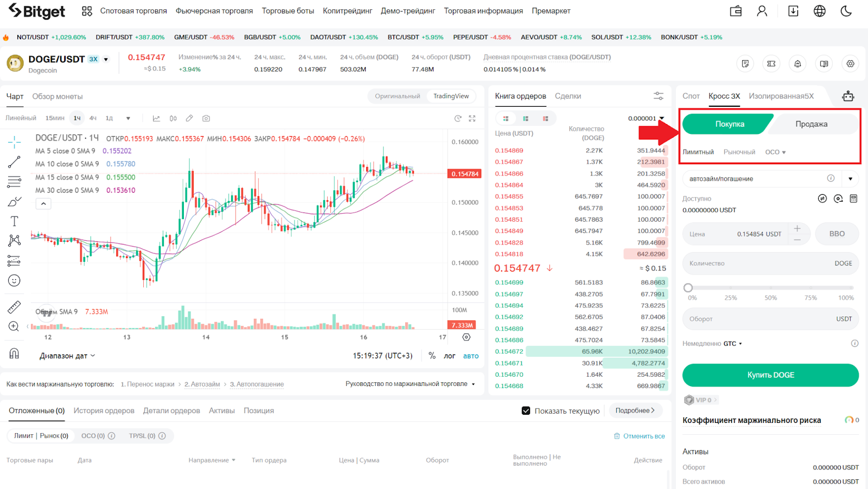Open trading settings gear icon

coord(850,63)
